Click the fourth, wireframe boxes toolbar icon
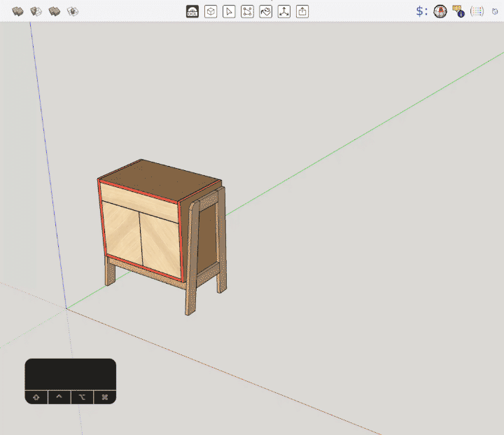Screen dimensions: 504x435 pos(73,12)
